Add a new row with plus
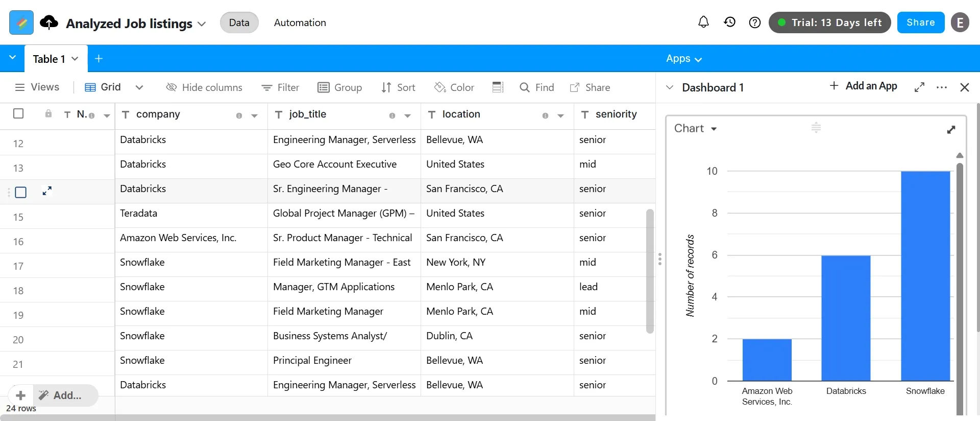The image size is (980, 421). point(20,395)
